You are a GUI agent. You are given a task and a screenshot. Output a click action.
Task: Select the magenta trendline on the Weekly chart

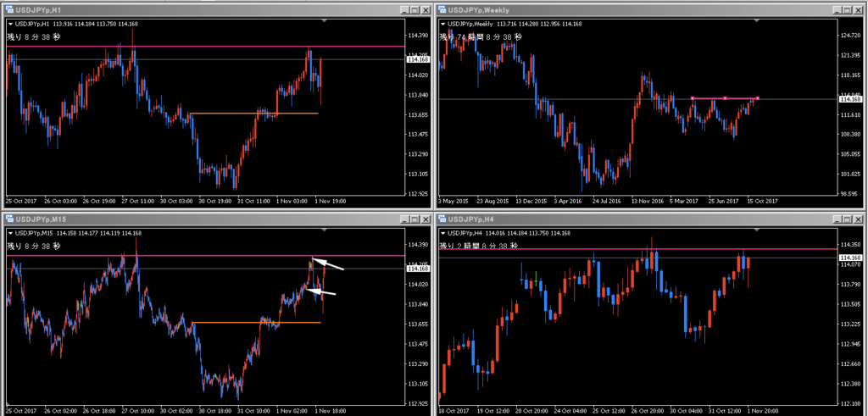(725, 98)
